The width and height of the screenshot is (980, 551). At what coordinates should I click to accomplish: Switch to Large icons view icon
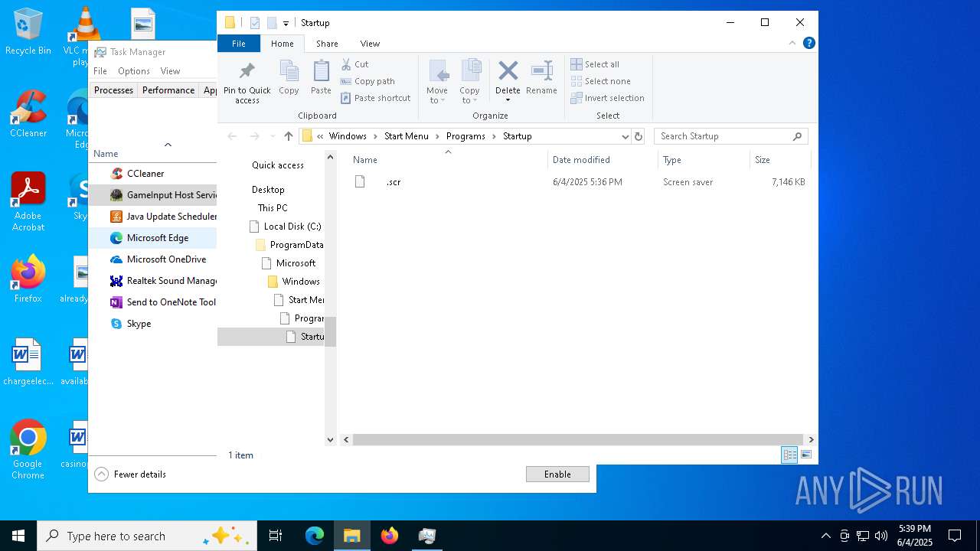click(x=806, y=455)
